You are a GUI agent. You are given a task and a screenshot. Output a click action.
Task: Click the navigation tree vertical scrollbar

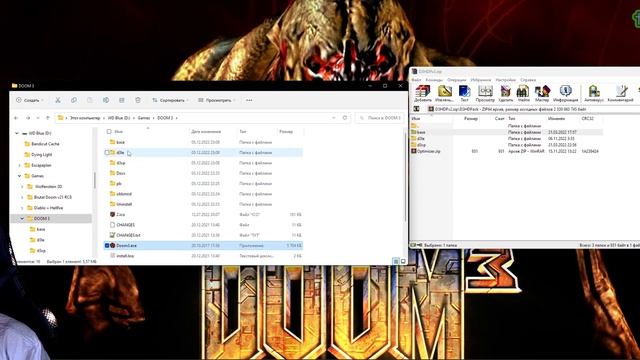pos(95,180)
